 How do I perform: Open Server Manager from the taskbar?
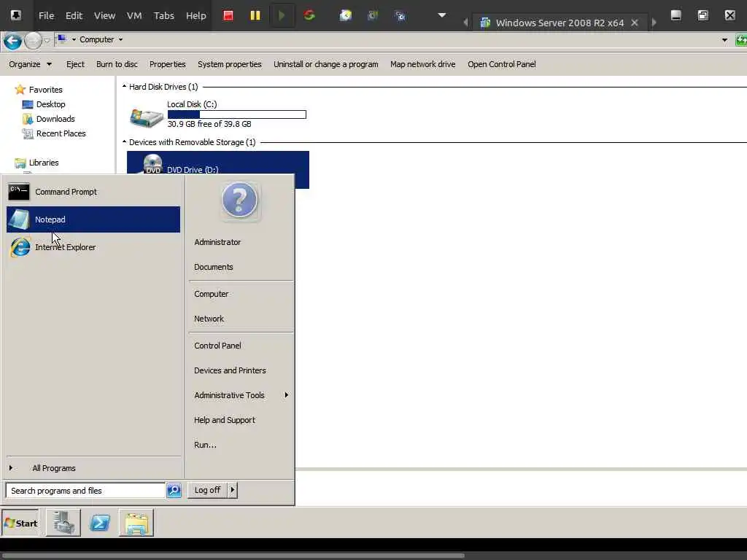(x=63, y=523)
